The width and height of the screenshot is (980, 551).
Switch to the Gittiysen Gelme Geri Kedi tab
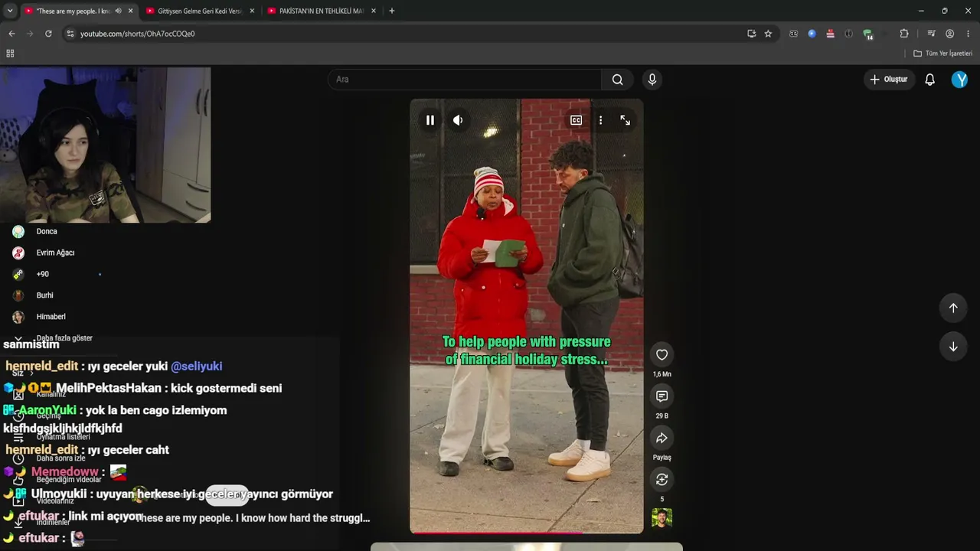click(201, 11)
